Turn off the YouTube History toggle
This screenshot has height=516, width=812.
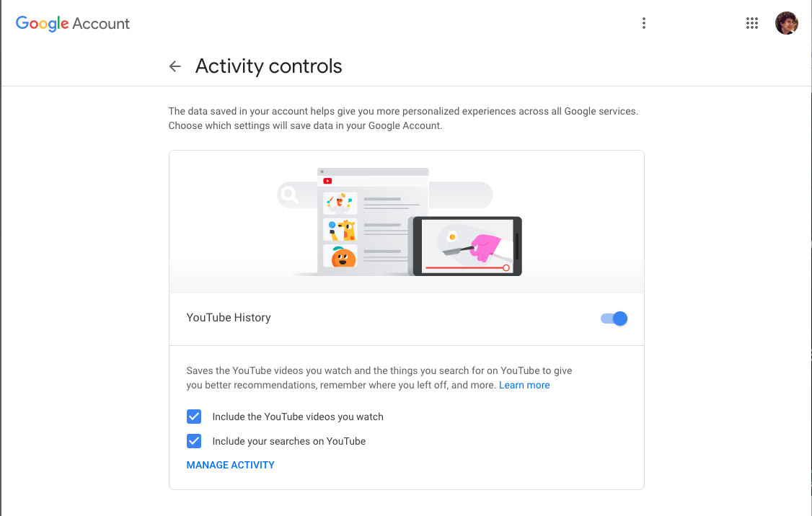pos(614,319)
